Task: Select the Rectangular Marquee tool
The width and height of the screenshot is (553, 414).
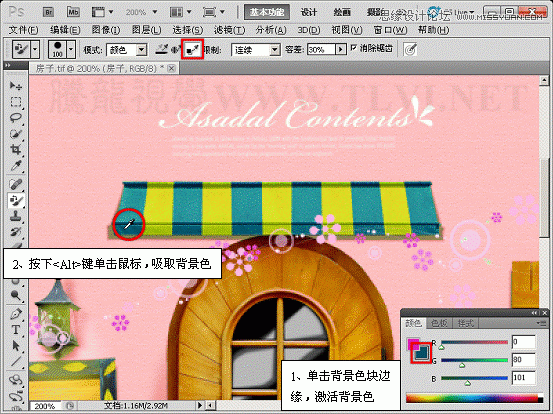Action: coord(16,102)
